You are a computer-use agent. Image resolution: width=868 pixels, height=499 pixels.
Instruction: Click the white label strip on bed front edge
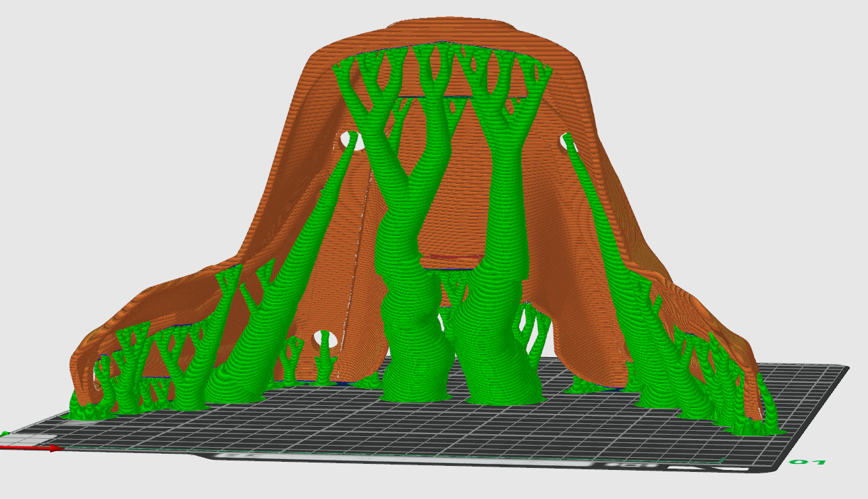pyautogui.click(x=405, y=459)
